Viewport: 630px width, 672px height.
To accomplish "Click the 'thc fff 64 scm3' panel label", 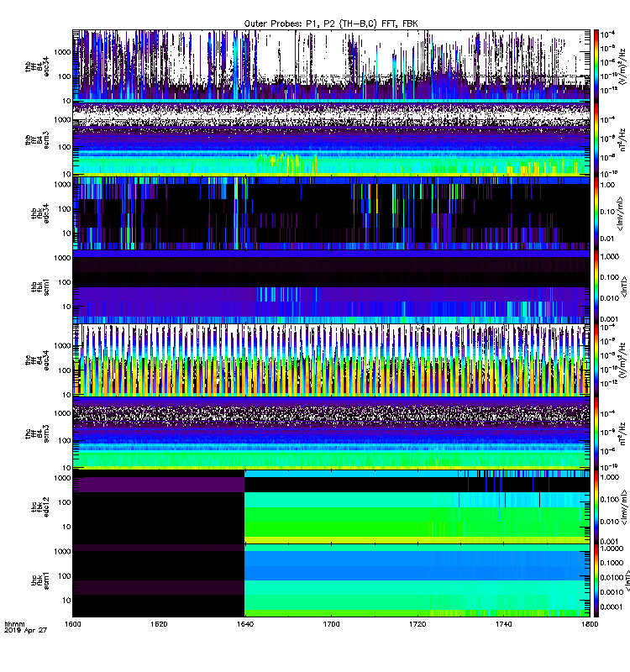I will pos(37,433).
